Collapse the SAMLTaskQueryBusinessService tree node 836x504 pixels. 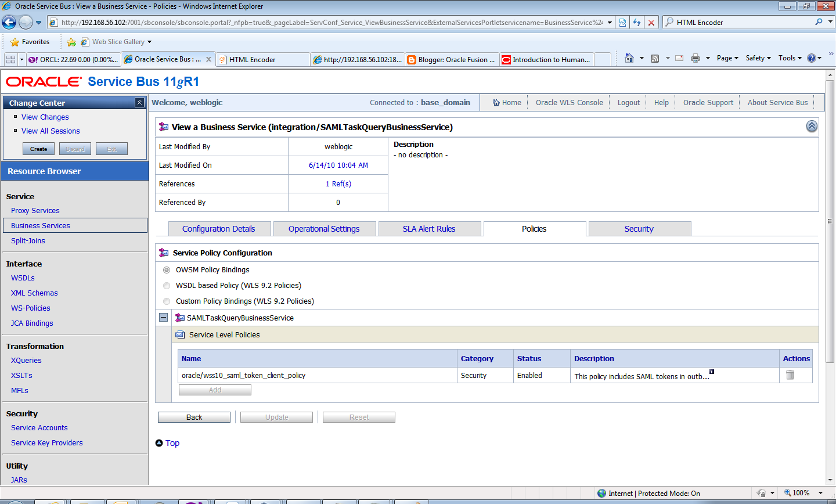tap(163, 318)
